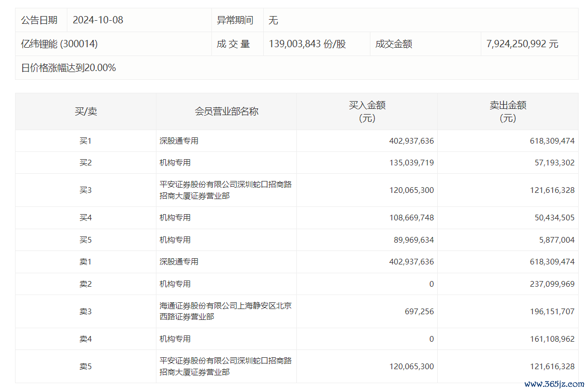588x392 pixels.
Task: Click 海通证券 branch name in 卖3 row
Action: [225, 311]
